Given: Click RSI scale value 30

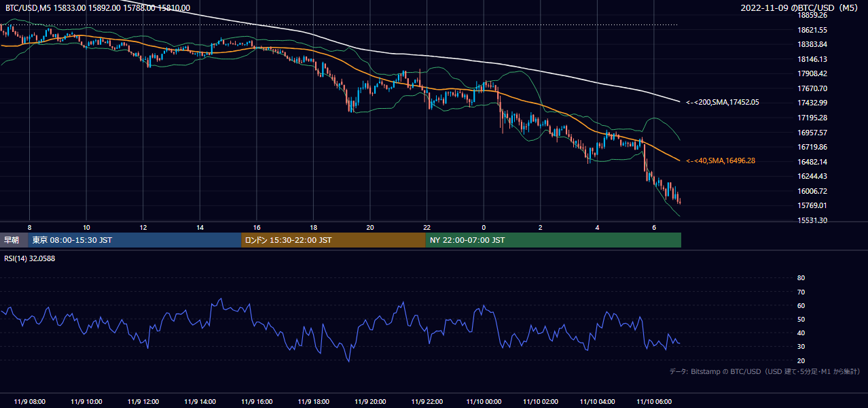Looking at the screenshot, I should click(x=801, y=346).
